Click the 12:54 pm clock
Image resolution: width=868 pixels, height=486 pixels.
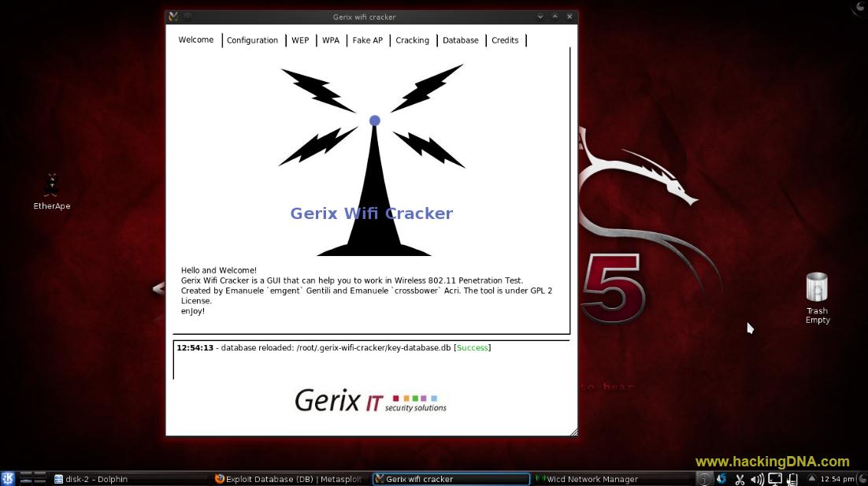(x=837, y=480)
